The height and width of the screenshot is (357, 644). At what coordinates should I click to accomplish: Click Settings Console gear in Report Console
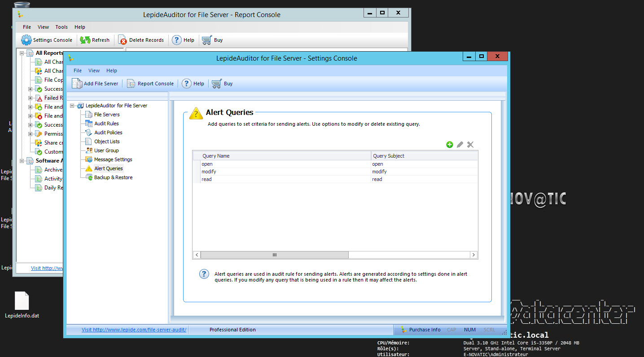(47, 40)
